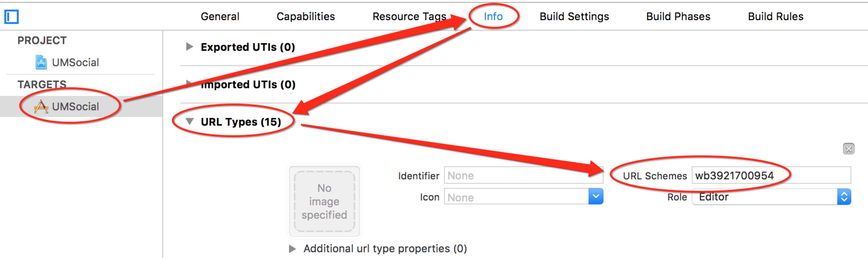The width and height of the screenshot is (868, 258).
Task: Open the Role popup menu
Action: pos(844,197)
